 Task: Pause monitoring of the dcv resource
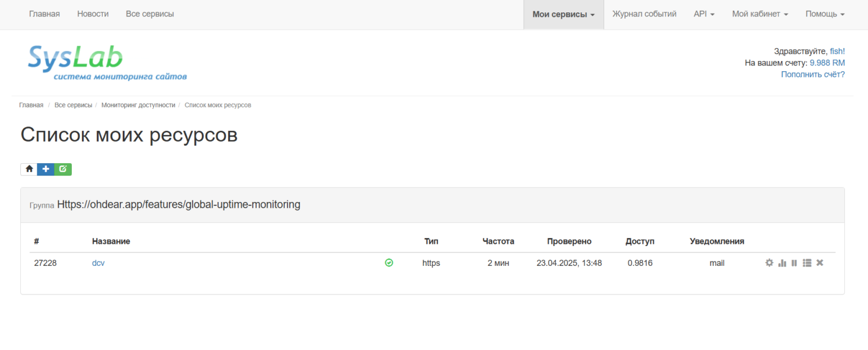point(794,263)
